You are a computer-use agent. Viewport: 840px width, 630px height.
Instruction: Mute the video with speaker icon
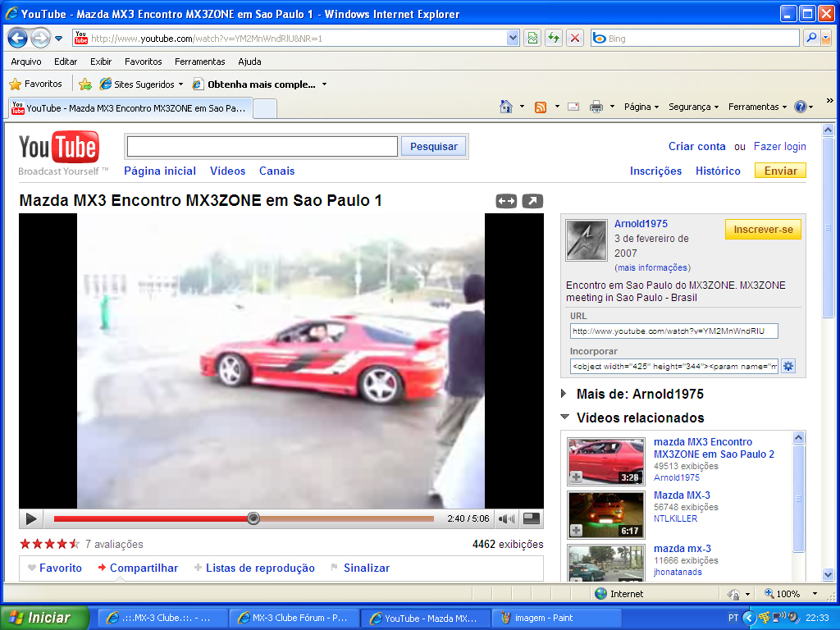[507, 518]
